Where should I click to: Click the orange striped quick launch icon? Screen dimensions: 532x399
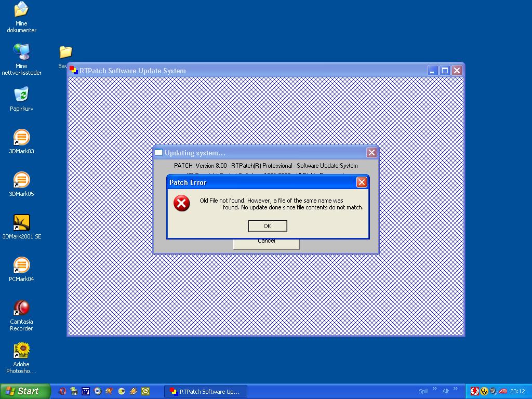pos(134,391)
